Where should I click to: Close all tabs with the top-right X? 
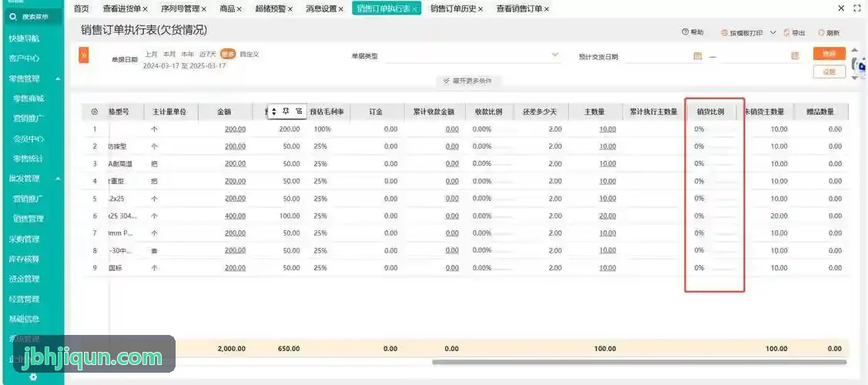[841, 8]
